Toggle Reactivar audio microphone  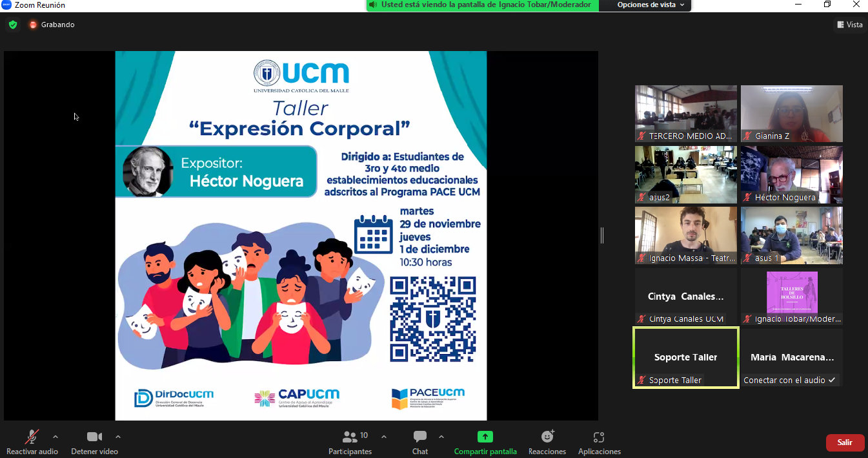(32, 437)
